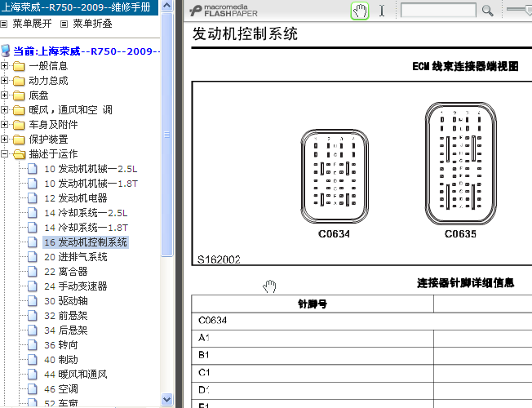The width and height of the screenshot is (532, 408).
Task: Open 46 空调 document
Action: [x=61, y=389]
